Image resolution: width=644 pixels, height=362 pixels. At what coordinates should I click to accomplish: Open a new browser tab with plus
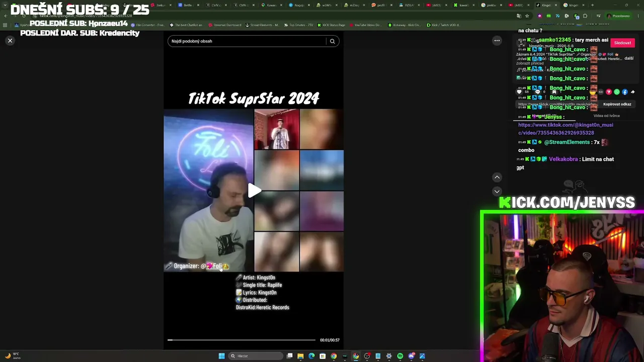(592, 5)
